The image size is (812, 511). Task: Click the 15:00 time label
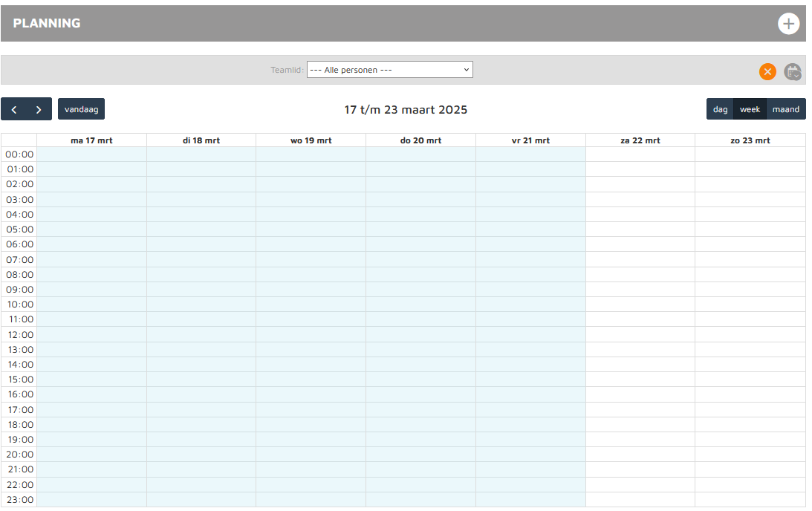click(19, 380)
